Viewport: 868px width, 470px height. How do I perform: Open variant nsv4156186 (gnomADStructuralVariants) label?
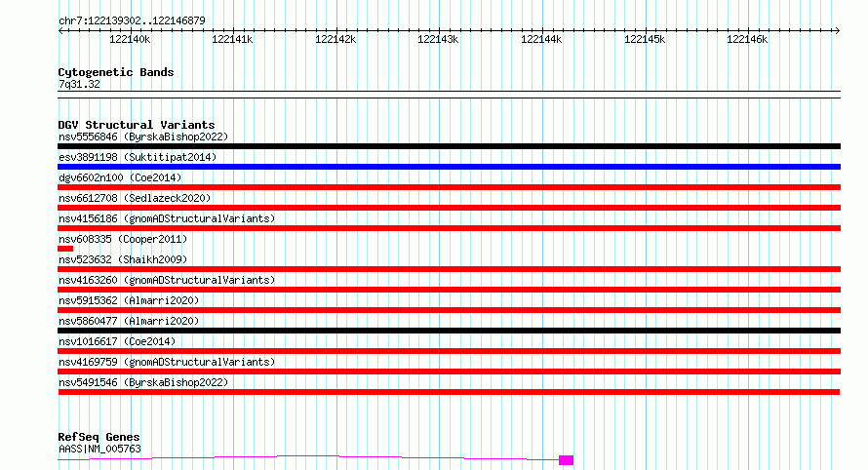[x=167, y=218]
